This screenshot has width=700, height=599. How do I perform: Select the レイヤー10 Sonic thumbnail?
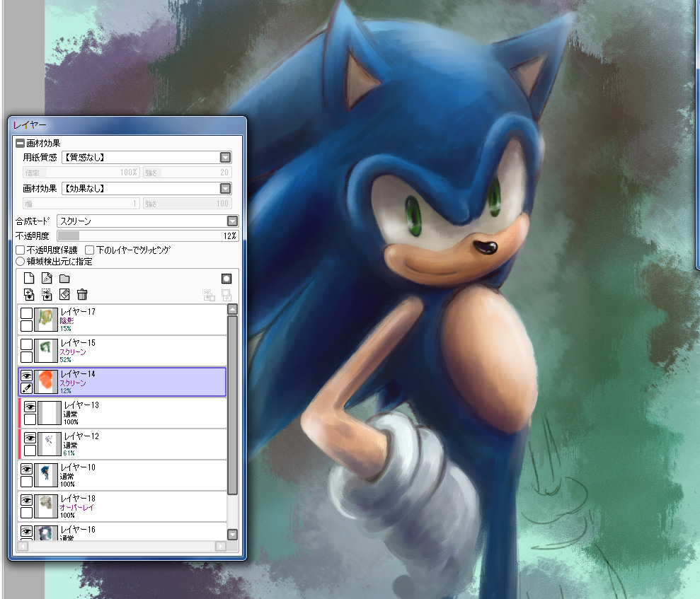click(x=46, y=475)
